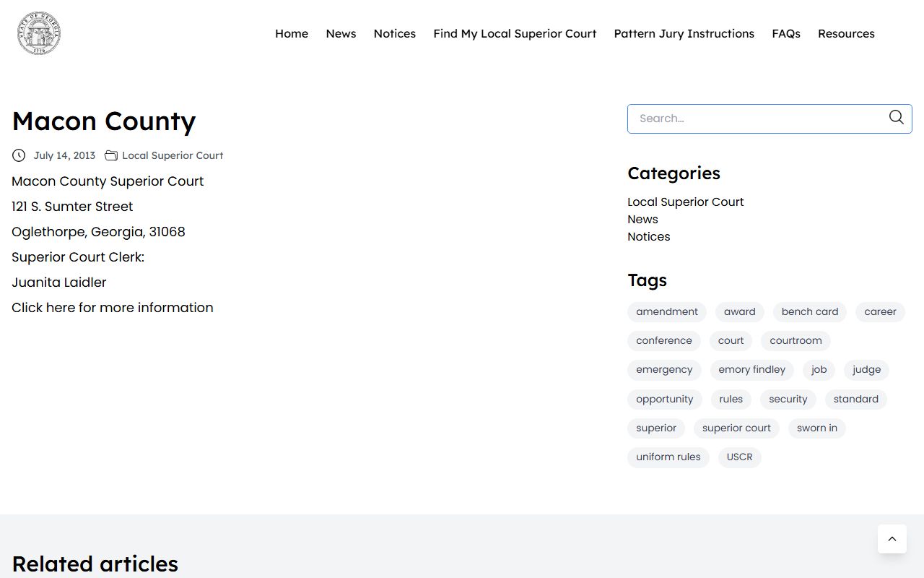The height and width of the screenshot is (578, 924).
Task: Select News under Categories
Action: point(642,220)
